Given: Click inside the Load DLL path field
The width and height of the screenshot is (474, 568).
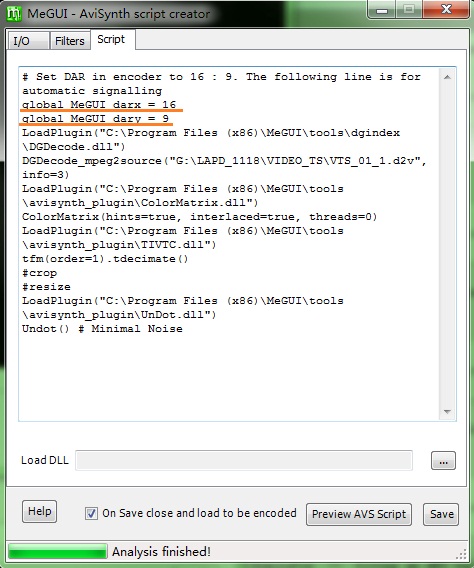Looking at the screenshot, I should click(244, 460).
